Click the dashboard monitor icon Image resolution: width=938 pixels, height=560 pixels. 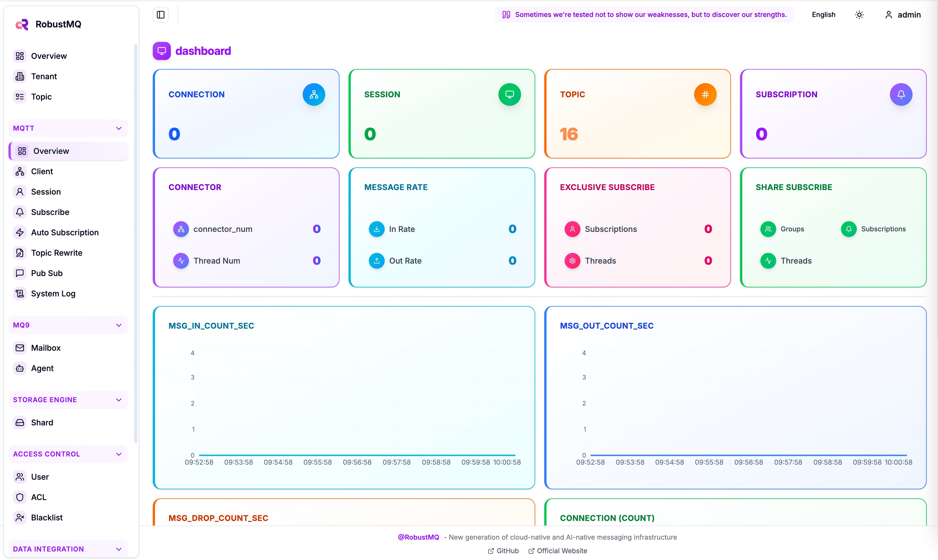click(162, 51)
